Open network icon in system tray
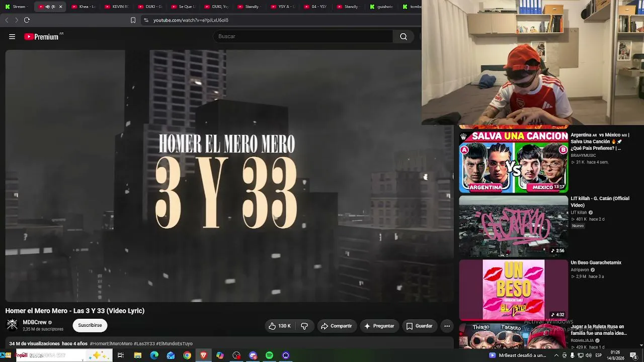The height and width of the screenshot is (362, 644). click(581, 355)
